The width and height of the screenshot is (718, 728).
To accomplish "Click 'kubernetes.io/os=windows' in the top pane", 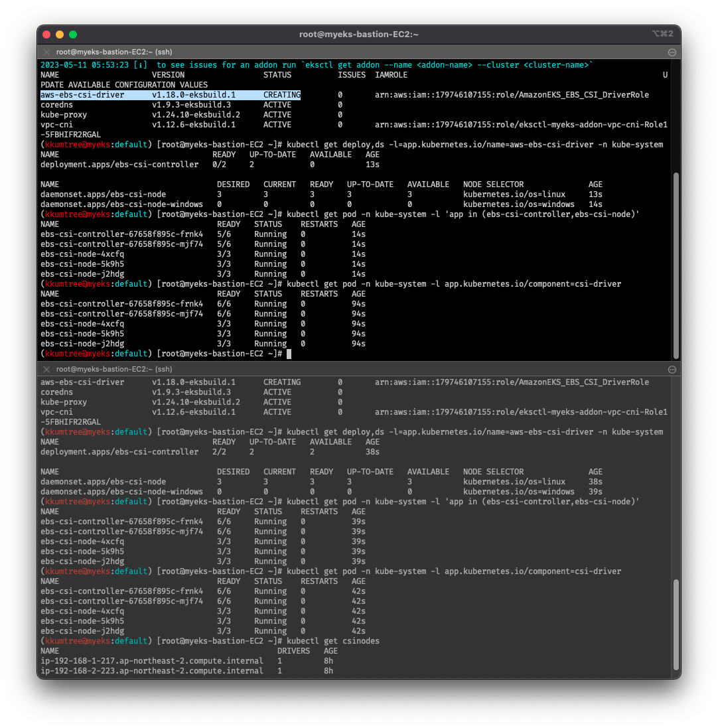I will pos(518,204).
